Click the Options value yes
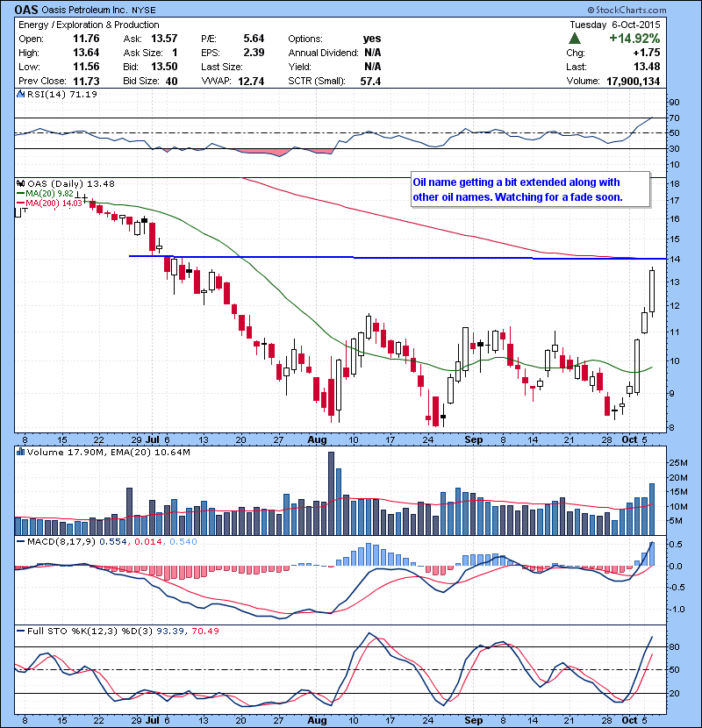This screenshot has height=728, width=702. (372, 39)
